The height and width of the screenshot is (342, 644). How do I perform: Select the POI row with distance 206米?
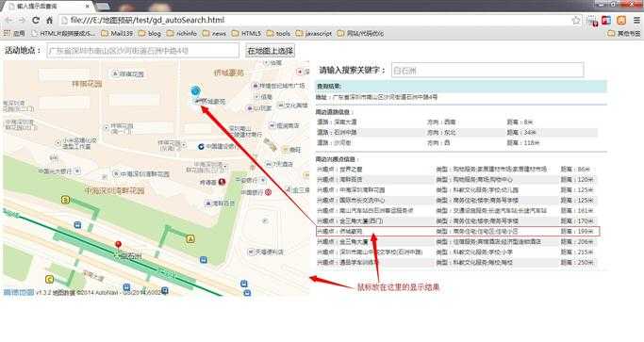456,242
